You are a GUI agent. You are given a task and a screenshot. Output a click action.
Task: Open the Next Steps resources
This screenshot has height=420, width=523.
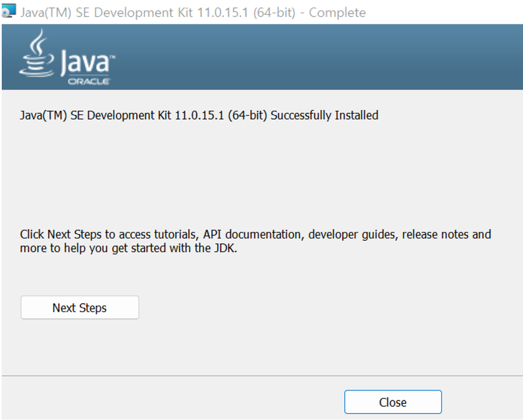(80, 307)
